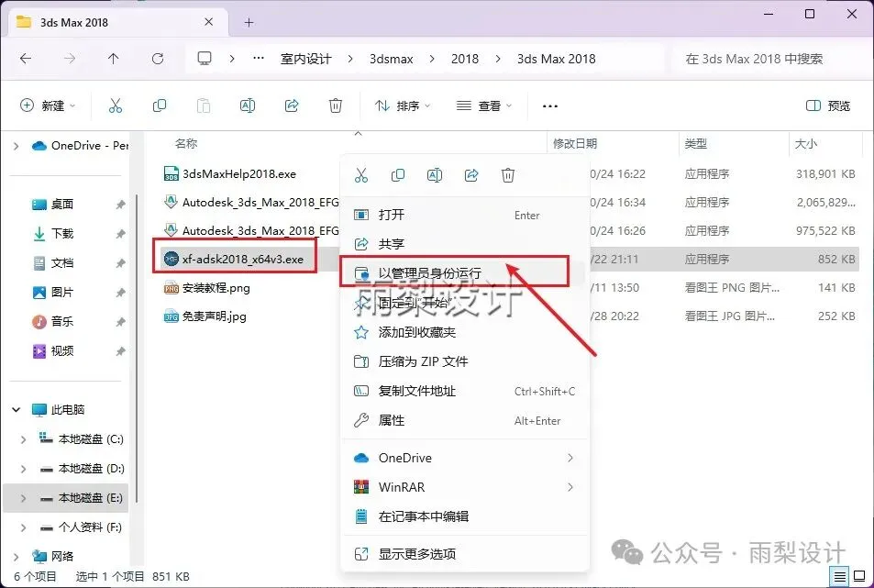Image resolution: width=874 pixels, height=588 pixels.
Task: Click the rename icon in the context menu
Action: click(435, 175)
